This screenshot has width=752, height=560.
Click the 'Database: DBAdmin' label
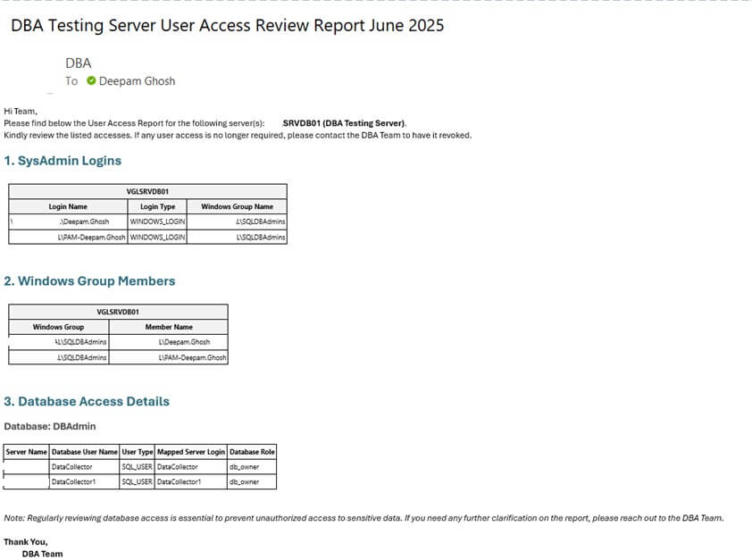(50, 426)
